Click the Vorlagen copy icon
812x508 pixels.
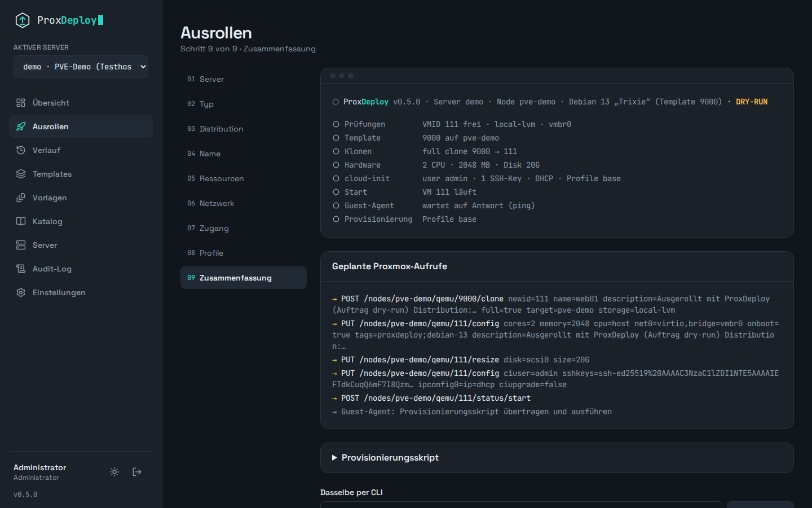pyautogui.click(x=21, y=198)
